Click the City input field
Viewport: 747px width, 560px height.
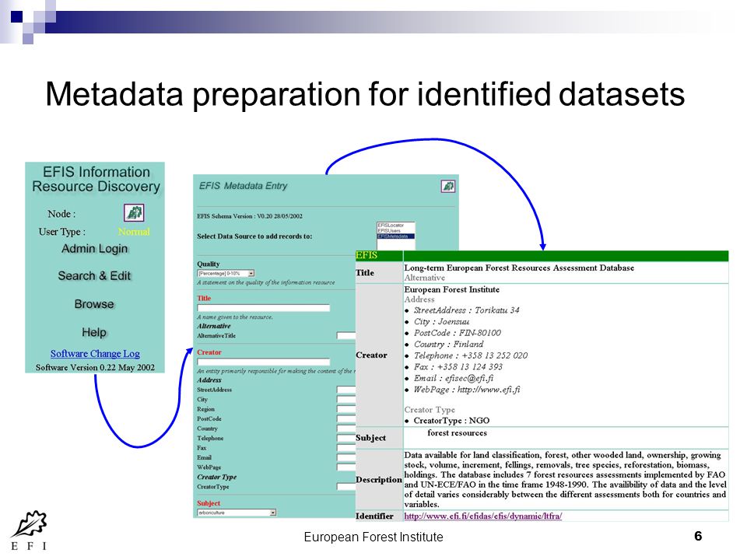tap(345, 400)
